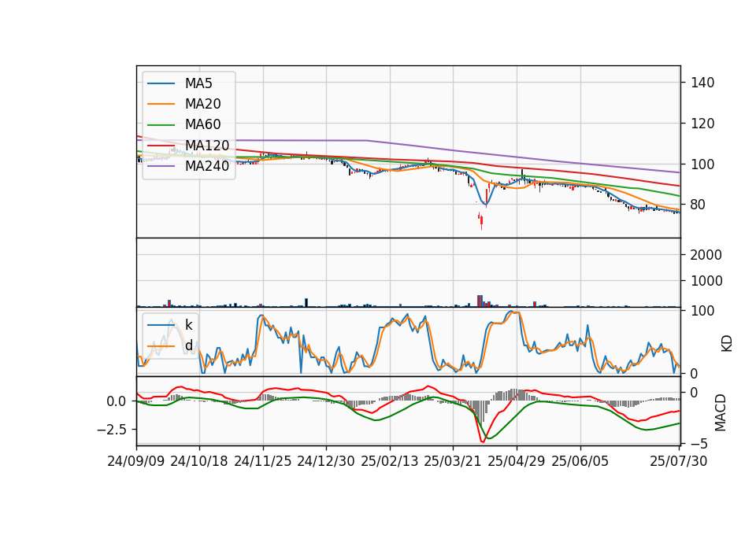
Task: Click the 80 price axis label
Action: [699, 205]
